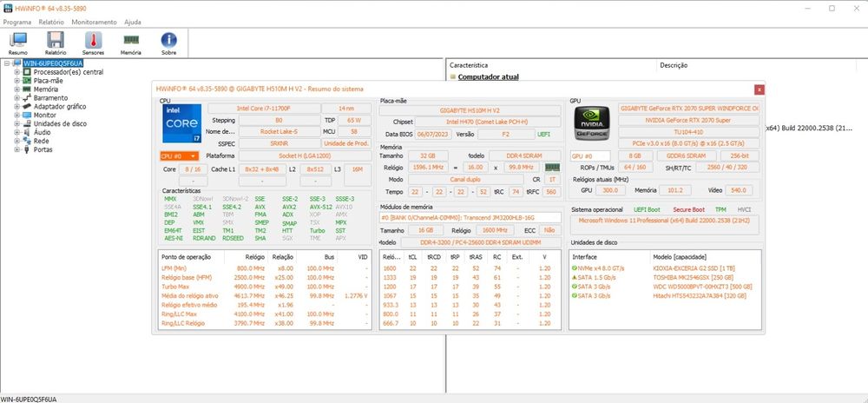868x403 pixels.
Task: Click the Intel Core i7 logo
Action: point(181,122)
